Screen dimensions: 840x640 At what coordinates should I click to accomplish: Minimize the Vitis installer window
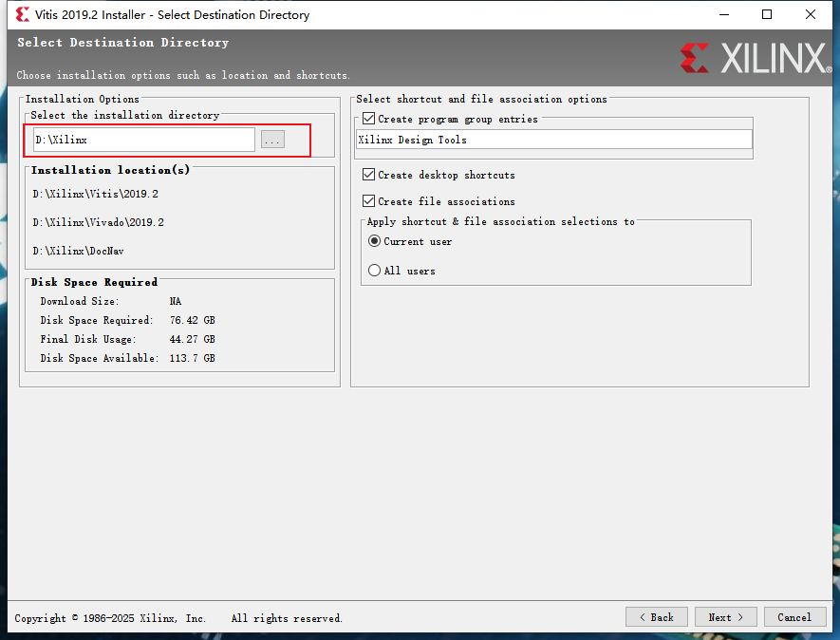click(724, 14)
